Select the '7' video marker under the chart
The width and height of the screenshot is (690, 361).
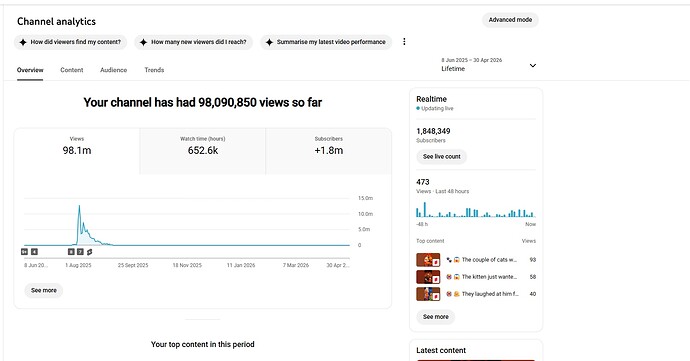(80, 252)
